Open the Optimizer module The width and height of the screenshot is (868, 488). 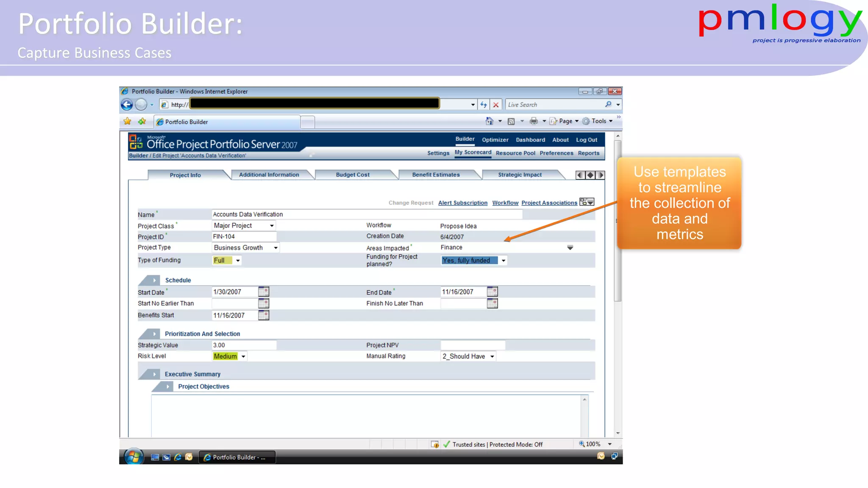495,140
